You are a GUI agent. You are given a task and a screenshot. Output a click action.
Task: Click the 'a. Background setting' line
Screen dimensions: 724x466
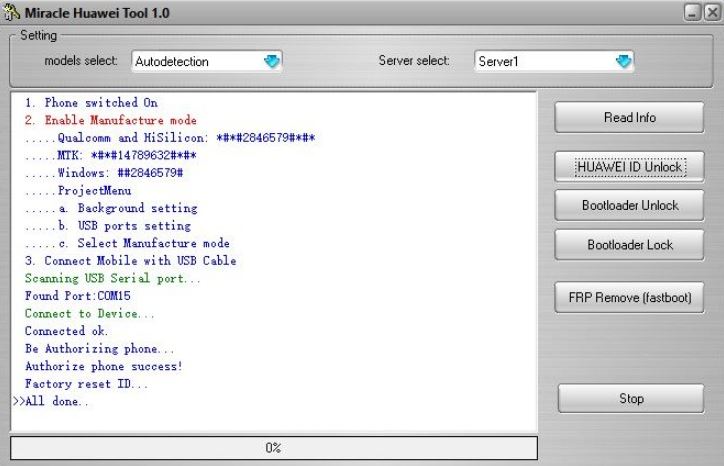point(111,208)
